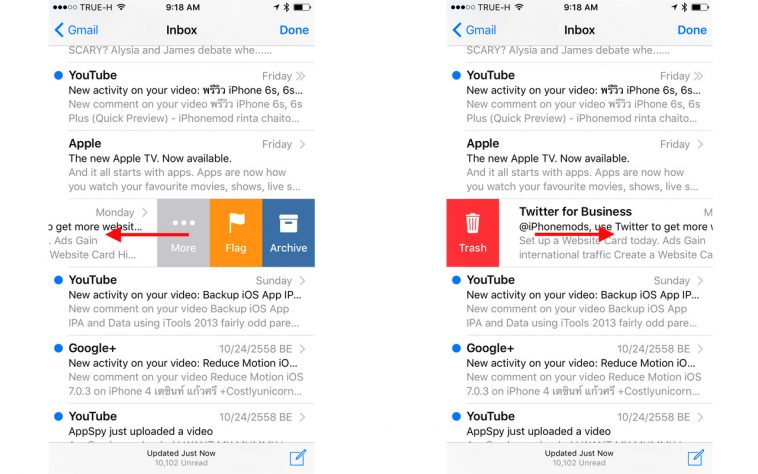Click the chevron on the Apple email in the right screenshot
Image resolution: width=758 pixels, height=474 pixels.
(x=700, y=144)
